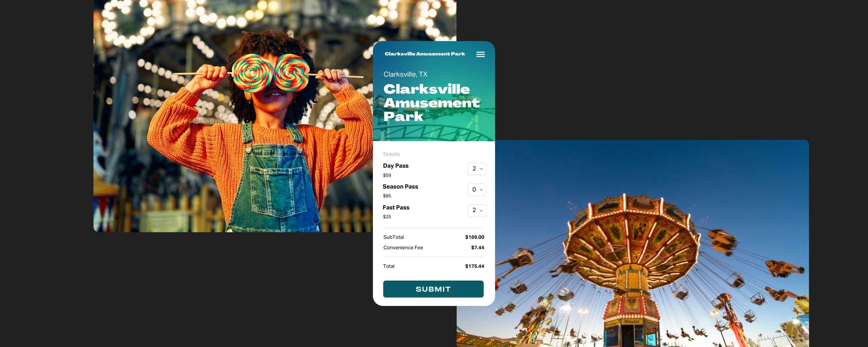Click the Day Pass dropdown chevron arrow
868x347 pixels.
pyautogui.click(x=481, y=169)
